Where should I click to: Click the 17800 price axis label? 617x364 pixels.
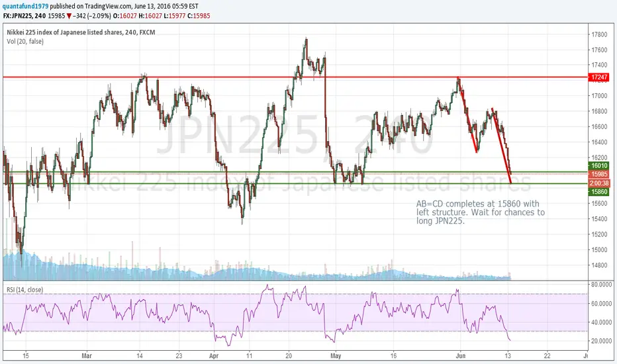pyautogui.click(x=599, y=34)
